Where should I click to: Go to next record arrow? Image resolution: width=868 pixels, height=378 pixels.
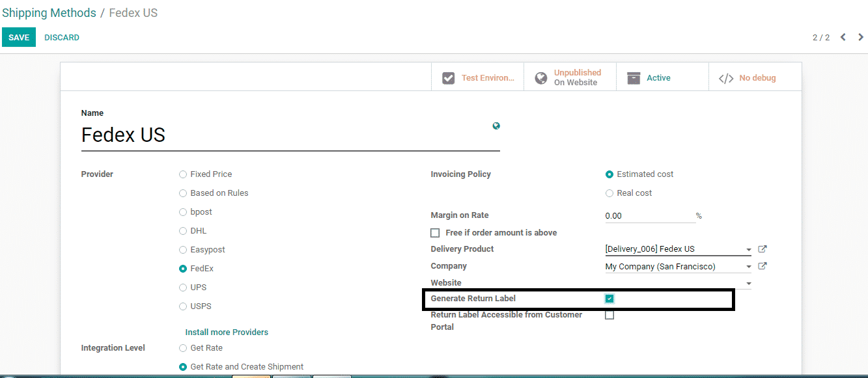click(861, 37)
